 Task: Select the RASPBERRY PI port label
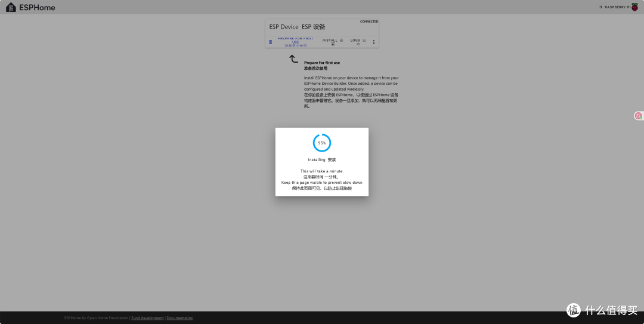617,7
